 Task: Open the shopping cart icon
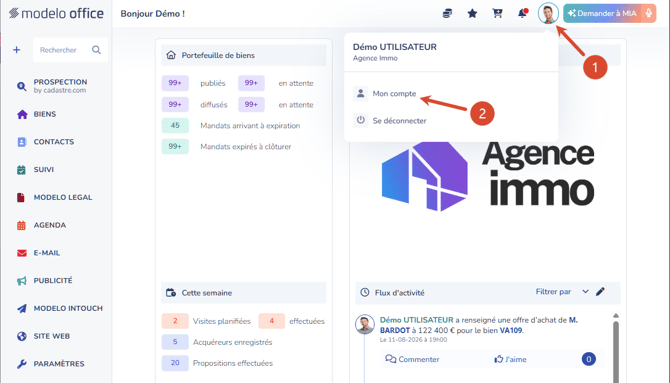coord(497,13)
